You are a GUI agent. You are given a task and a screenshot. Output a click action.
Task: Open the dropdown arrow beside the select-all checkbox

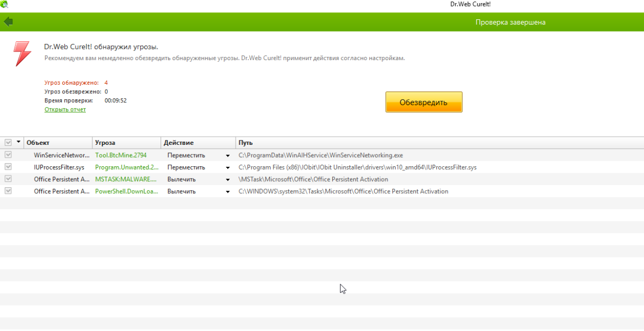tap(19, 142)
